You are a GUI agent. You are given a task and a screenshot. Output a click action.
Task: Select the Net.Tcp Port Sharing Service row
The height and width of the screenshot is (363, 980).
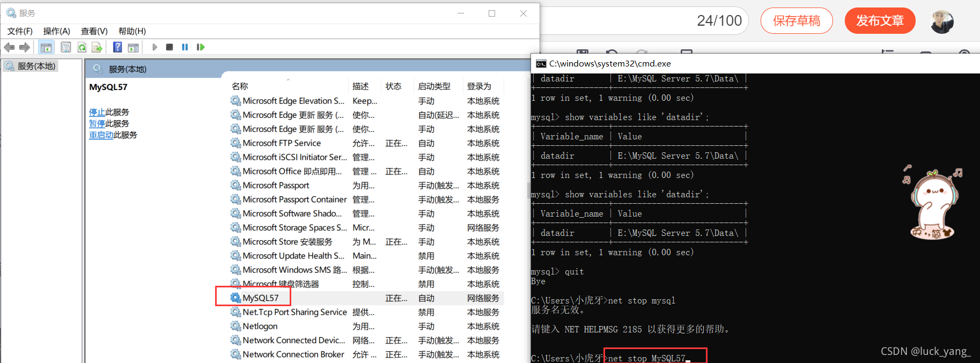[366, 312]
